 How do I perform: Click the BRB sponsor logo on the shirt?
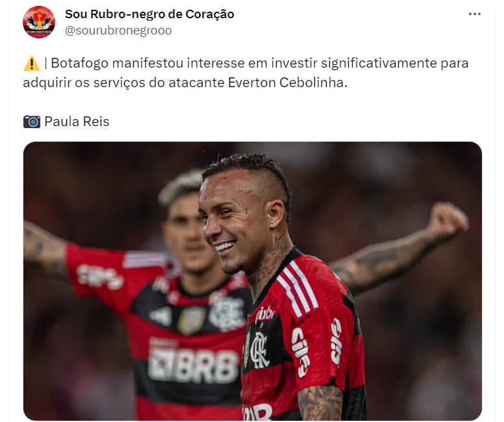[x=193, y=366]
